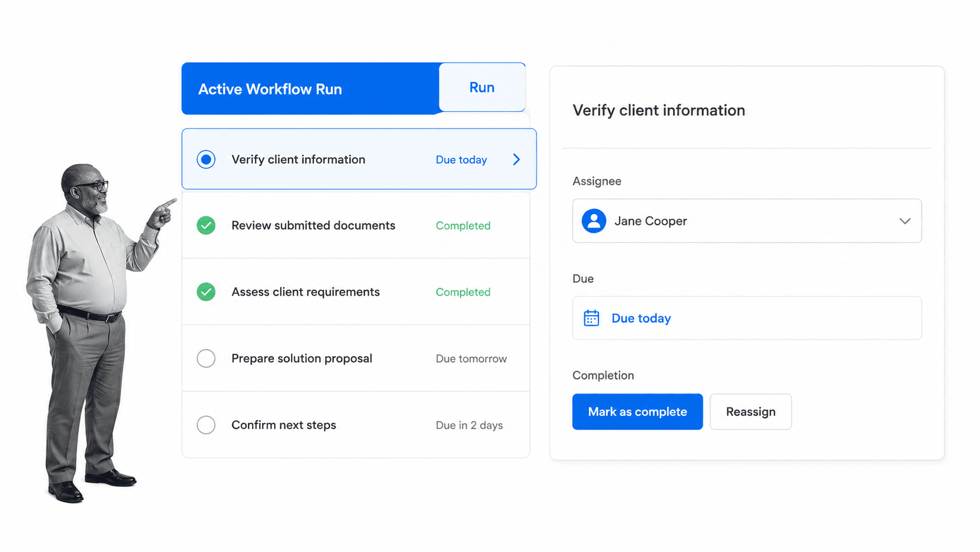Select the Verify client information radio button

(206, 160)
